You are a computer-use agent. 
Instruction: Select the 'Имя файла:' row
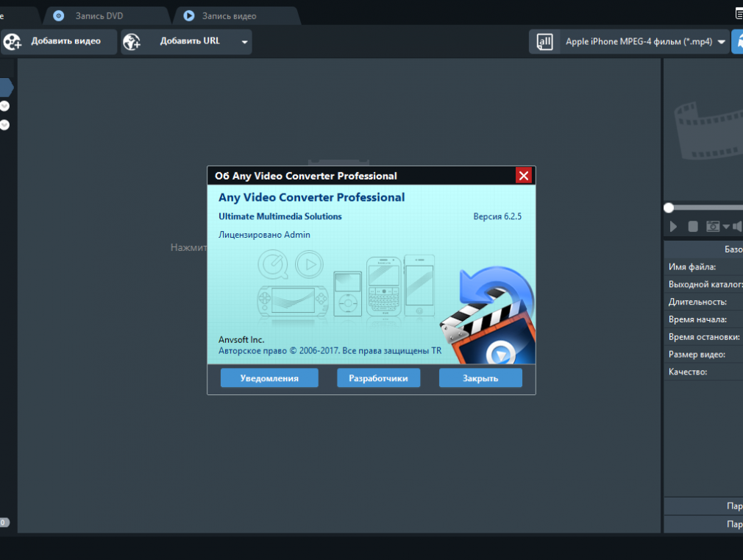[x=703, y=267]
